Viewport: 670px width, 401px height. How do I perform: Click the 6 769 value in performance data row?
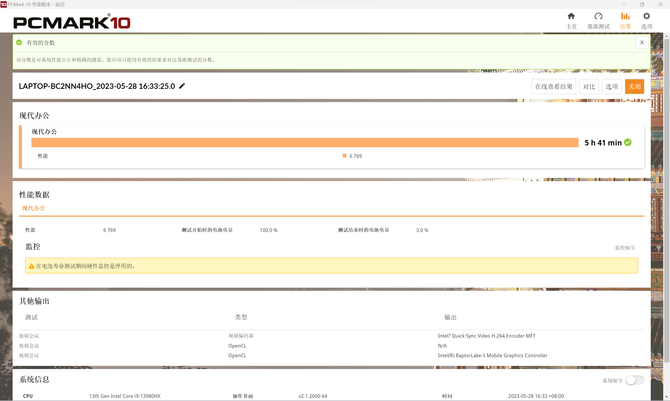click(x=109, y=230)
